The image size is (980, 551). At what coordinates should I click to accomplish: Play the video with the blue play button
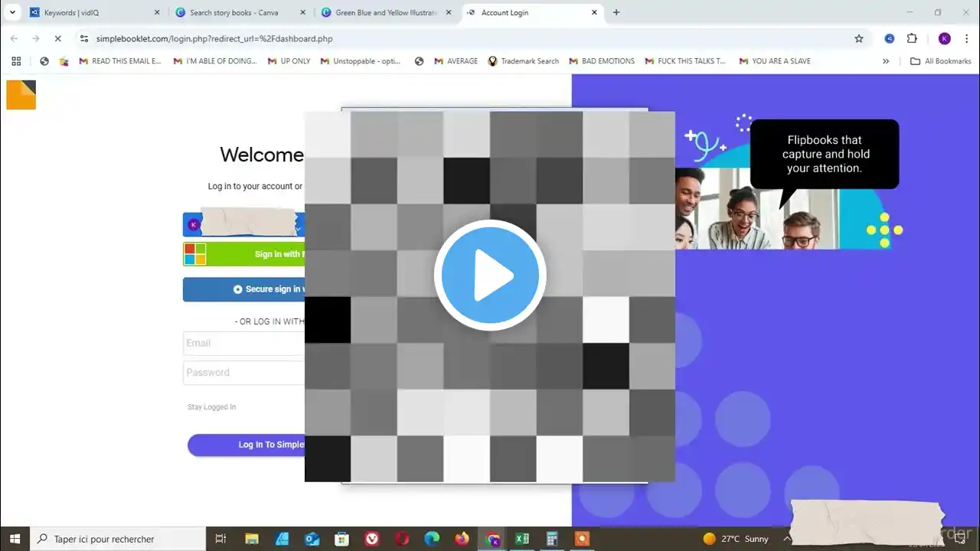point(490,275)
